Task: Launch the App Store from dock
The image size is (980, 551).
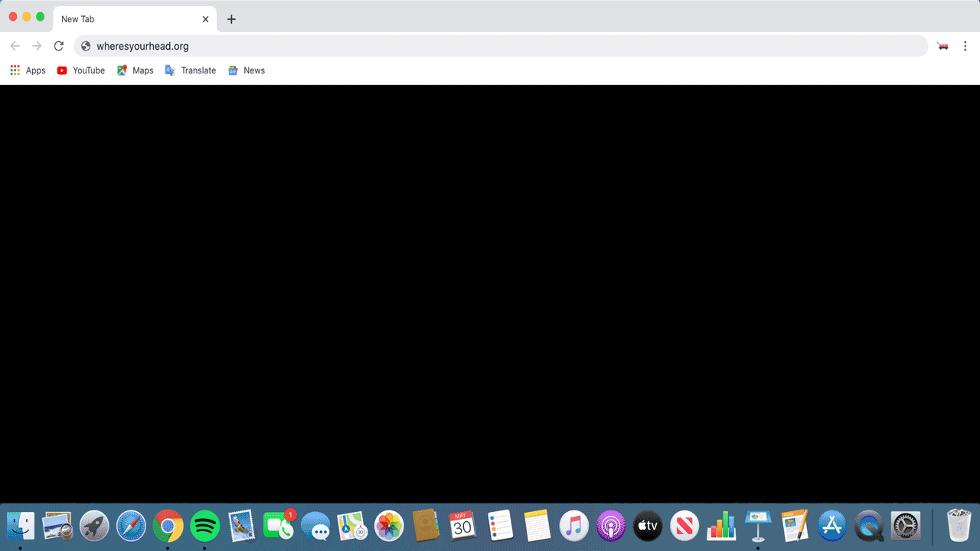Action: click(x=831, y=526)
